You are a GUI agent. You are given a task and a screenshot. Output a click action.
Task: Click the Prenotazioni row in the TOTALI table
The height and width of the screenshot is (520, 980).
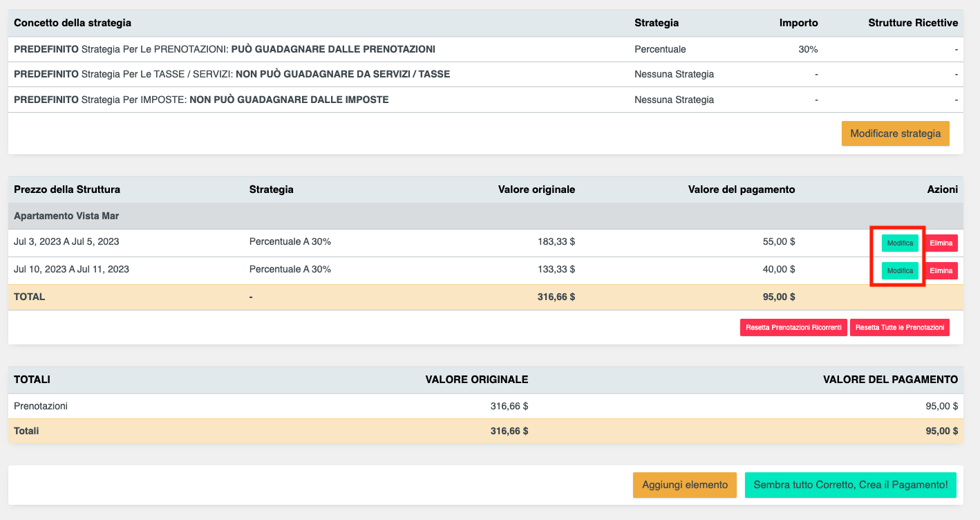[276, 407]
